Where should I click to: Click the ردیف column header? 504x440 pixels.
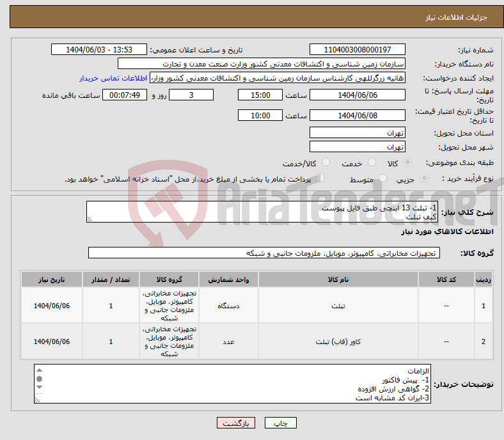[484, 279]
